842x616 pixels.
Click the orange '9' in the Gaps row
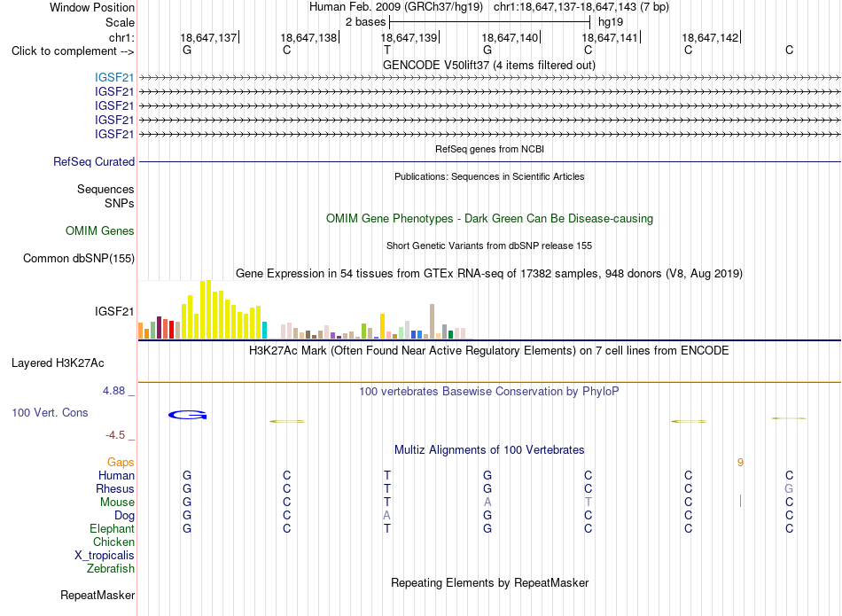(740, 463)
